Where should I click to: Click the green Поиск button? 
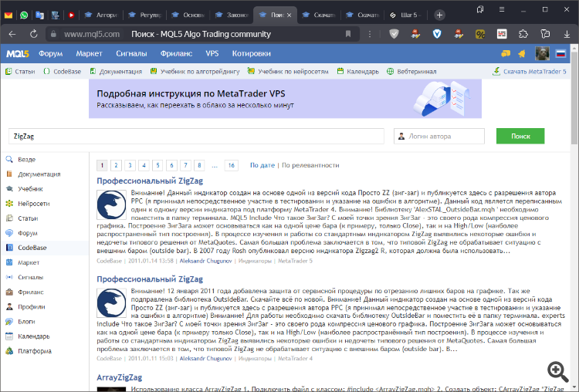520,137
